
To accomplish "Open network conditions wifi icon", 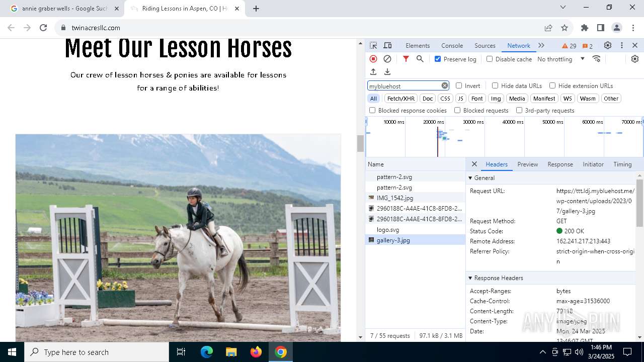I will (597, 59).
